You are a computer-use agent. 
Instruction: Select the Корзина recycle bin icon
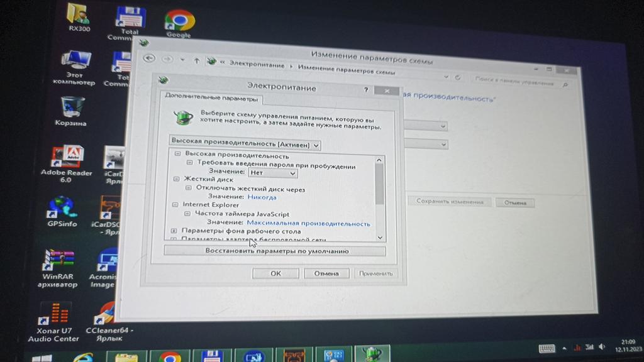click(x=72, y=111)
